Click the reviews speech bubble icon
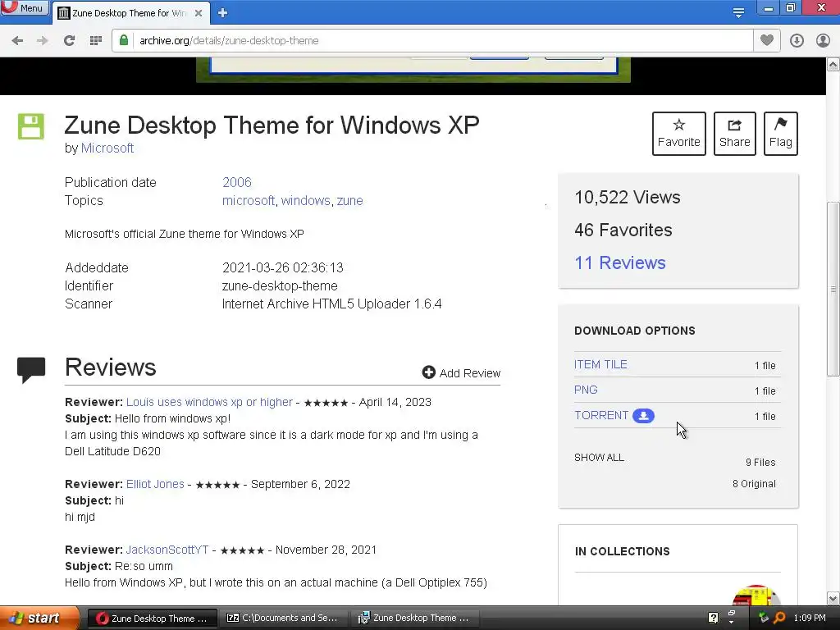The height and width of the screenshot is (630, 840). (x=31, y=370)
